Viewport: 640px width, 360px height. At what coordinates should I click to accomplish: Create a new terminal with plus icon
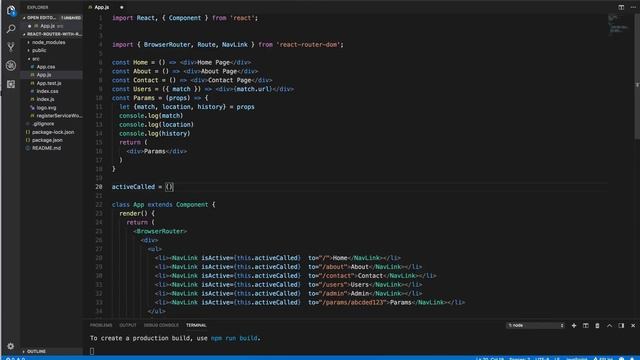[x=574, y=325]
